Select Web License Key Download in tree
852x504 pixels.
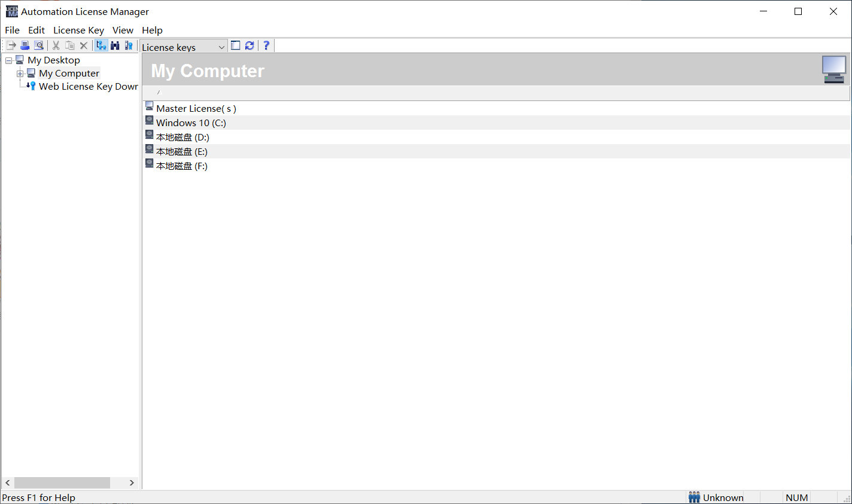click(88, 87)
